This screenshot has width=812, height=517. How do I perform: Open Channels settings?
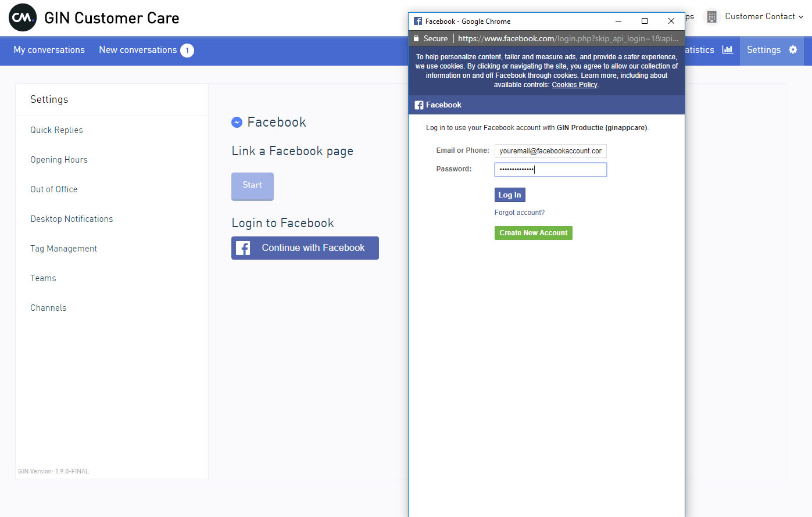pos(48,308)
